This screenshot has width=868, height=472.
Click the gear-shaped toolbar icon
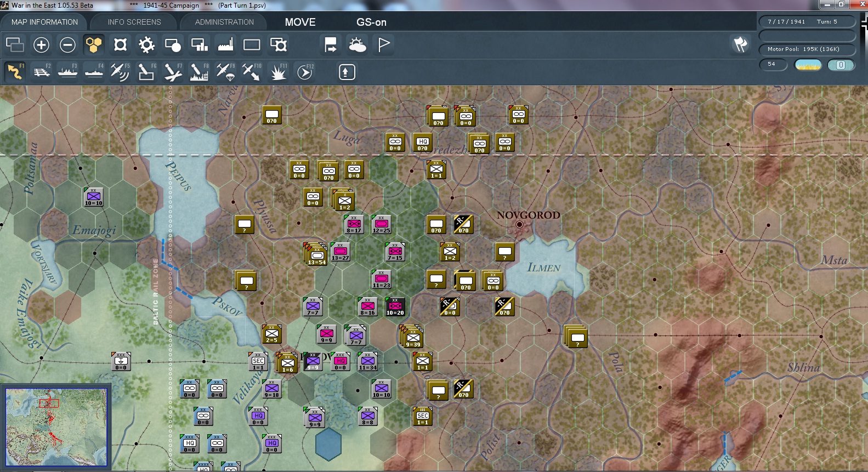pos(146,44)
